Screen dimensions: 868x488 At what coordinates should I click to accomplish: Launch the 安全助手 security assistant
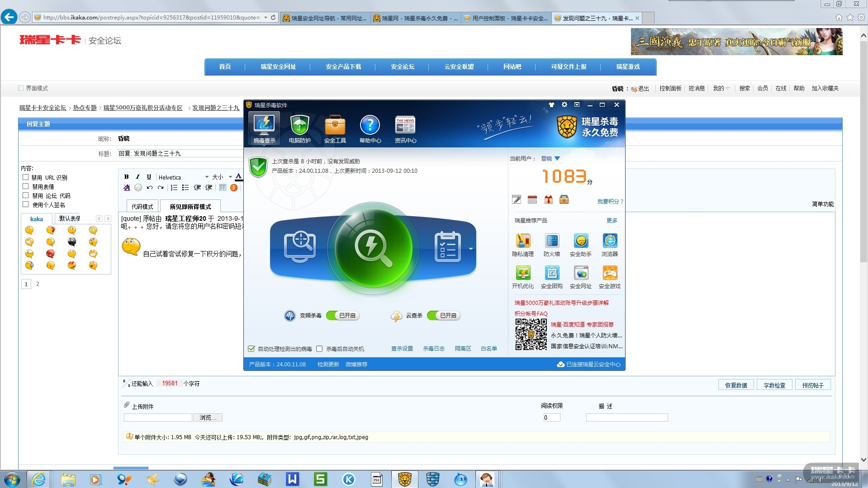pos(581,245)
